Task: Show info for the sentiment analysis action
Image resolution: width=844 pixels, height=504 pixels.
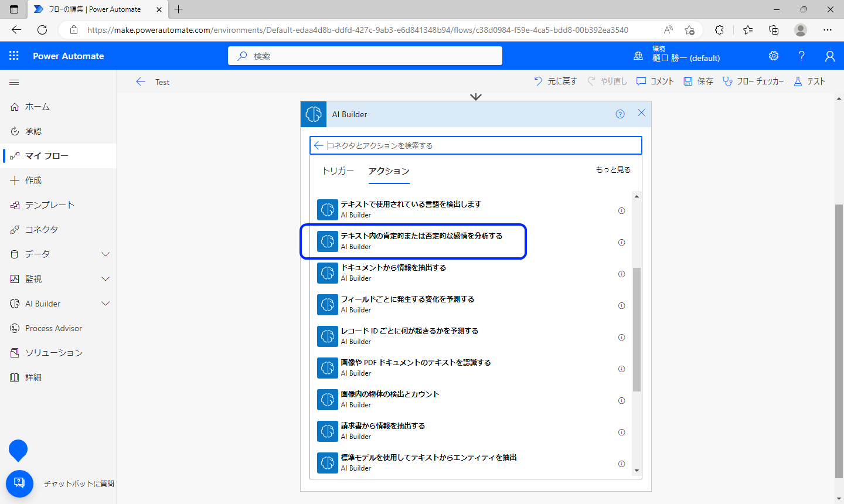Action: tap(621, 242)
